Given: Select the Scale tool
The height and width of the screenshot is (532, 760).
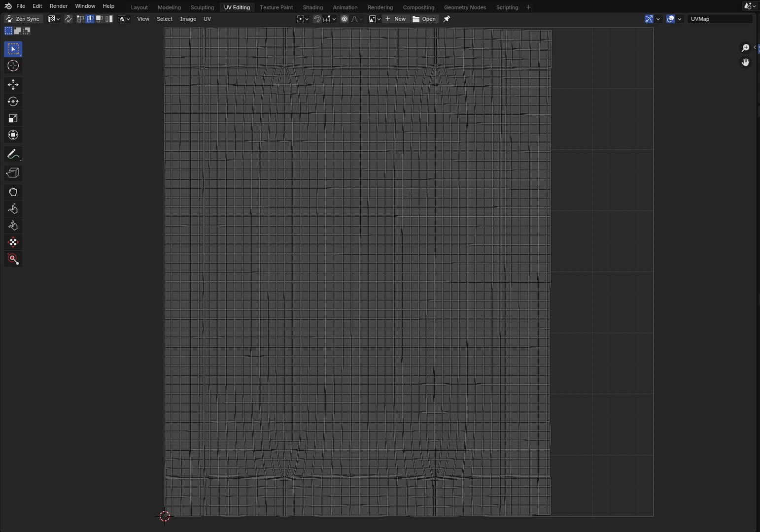Looking at the screenshot, I should pos(13,118).
